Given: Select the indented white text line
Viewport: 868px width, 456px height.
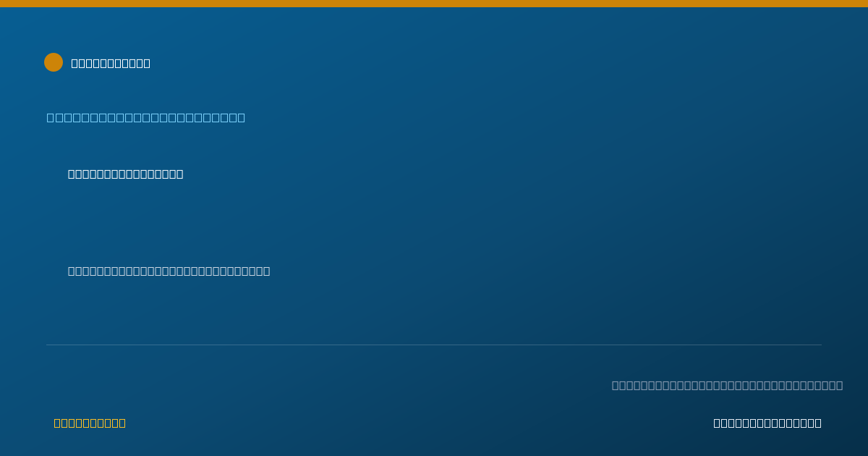Looking at the screenshot, I should [x=125, y=174].
